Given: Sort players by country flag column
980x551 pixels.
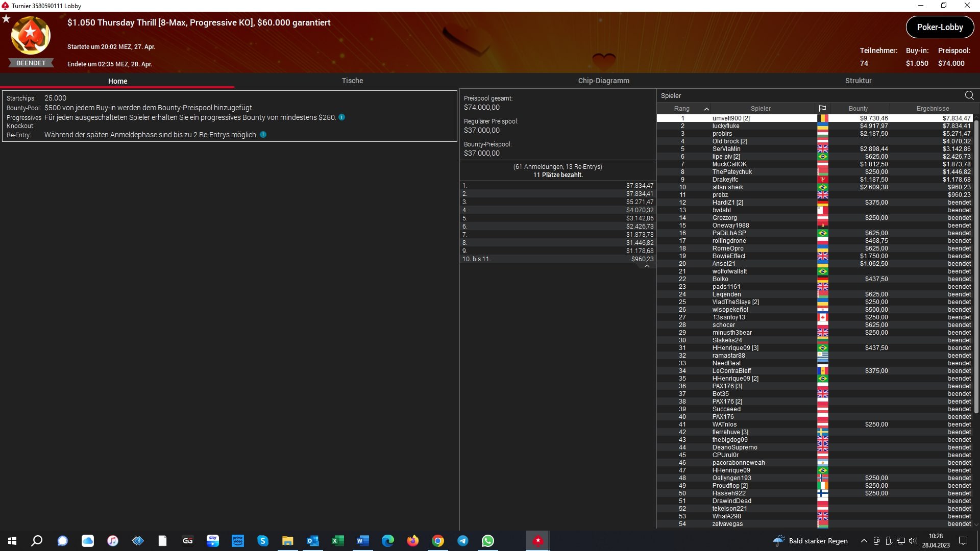Looking at the screenshot, I should point(822,109).
